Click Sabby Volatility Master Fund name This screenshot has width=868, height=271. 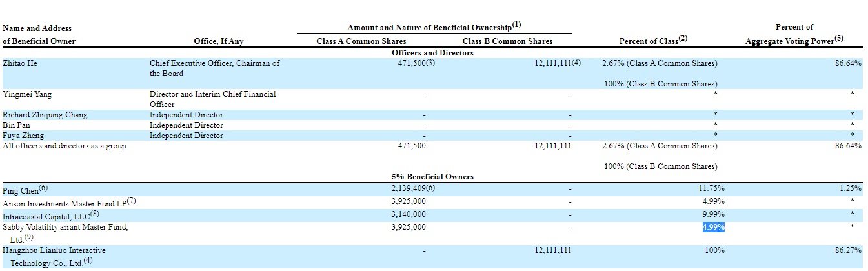click(x=65, y=227)
